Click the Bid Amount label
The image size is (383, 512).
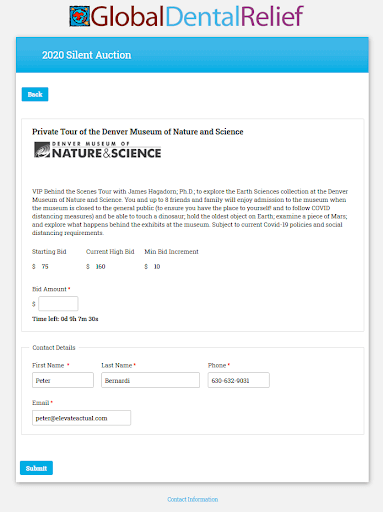[49, 289]
